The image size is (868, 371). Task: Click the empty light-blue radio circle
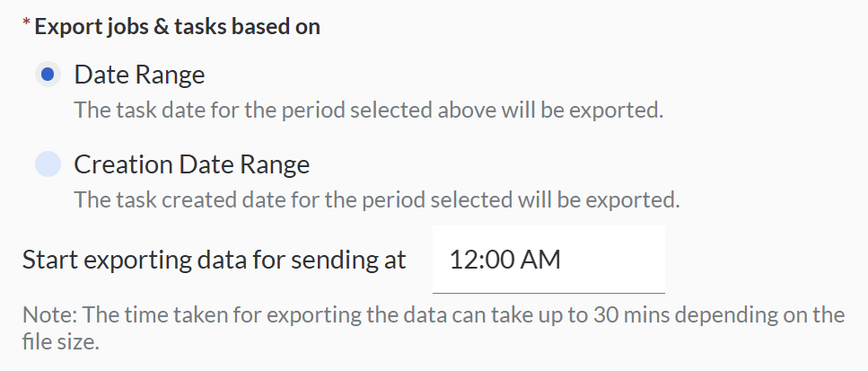(48, 164)
